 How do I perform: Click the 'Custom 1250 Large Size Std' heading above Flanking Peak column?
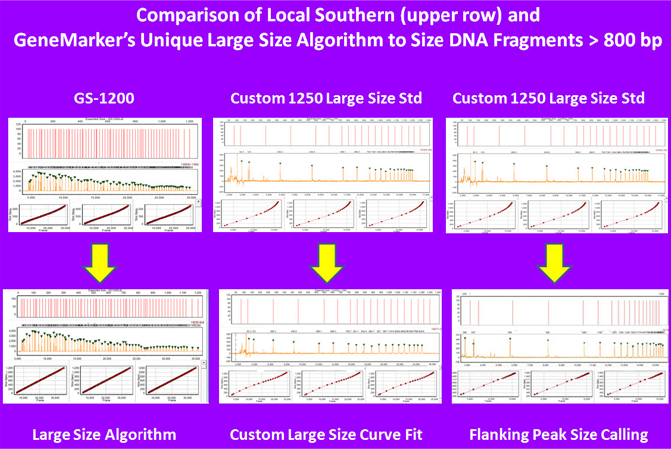tap(548, 98)
